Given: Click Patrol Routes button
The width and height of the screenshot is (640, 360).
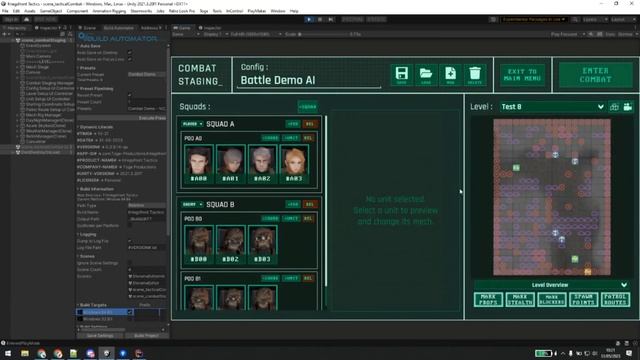Looking at the screenshot, I should click(615, 300).
